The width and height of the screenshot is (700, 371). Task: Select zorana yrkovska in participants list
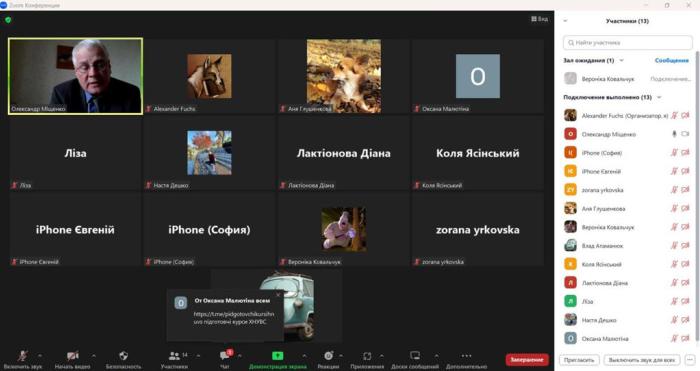627,190
